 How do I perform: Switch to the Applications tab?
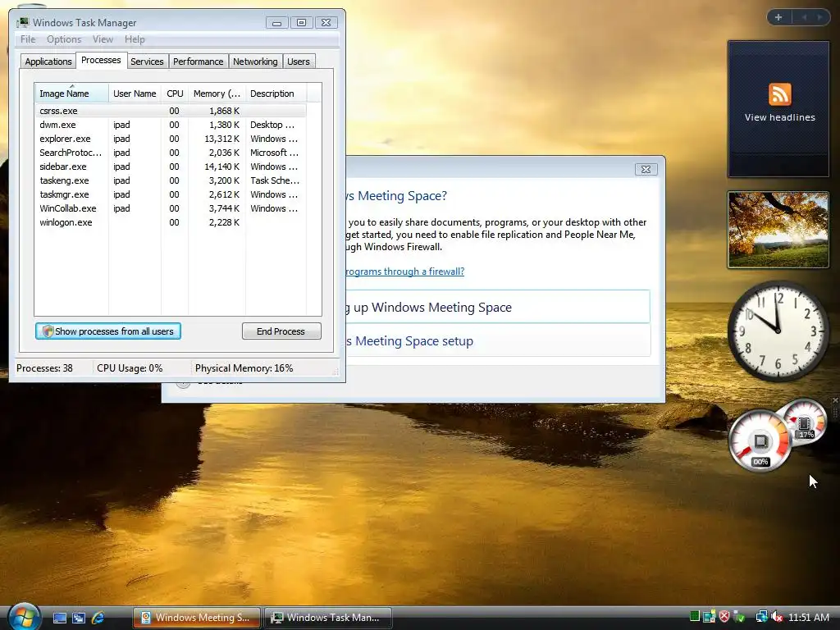(48, 62)
